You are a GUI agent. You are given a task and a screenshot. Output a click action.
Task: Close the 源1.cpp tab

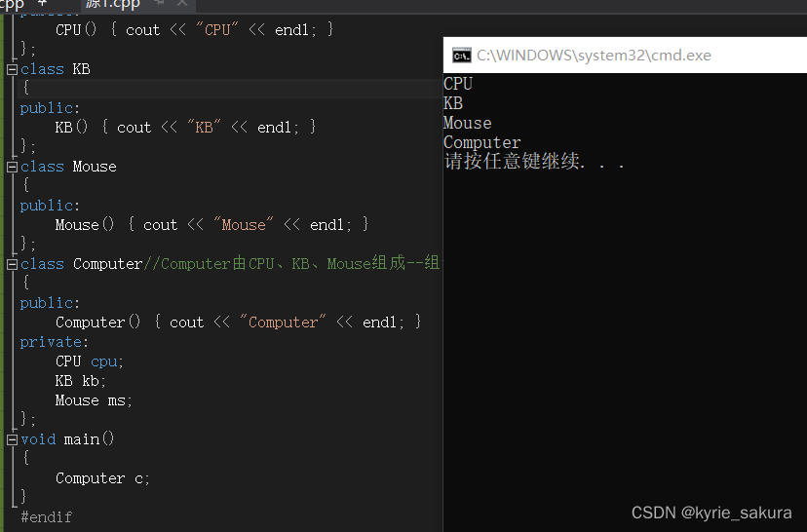(x=180, y=4)
